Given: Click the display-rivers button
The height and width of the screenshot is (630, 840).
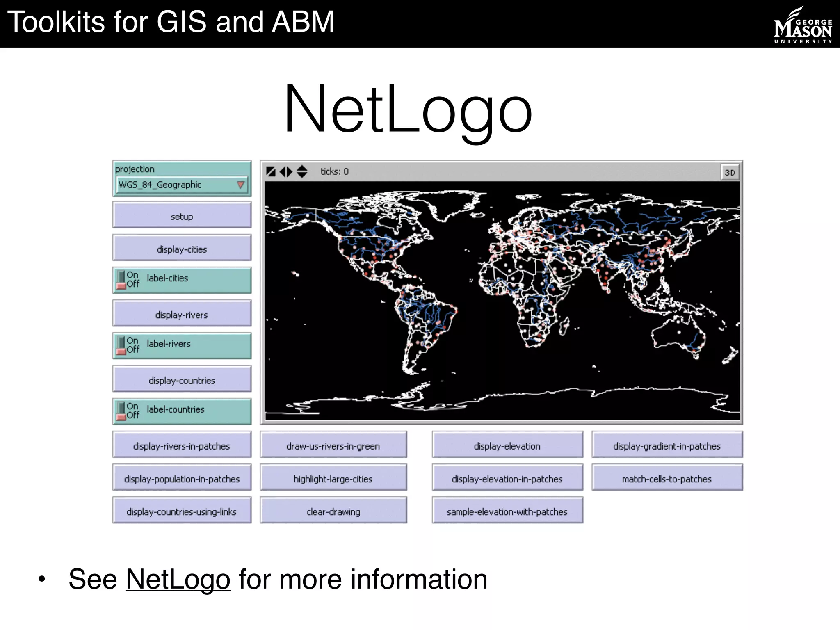Looking at the screenshot, I should [x=182, y=314].
